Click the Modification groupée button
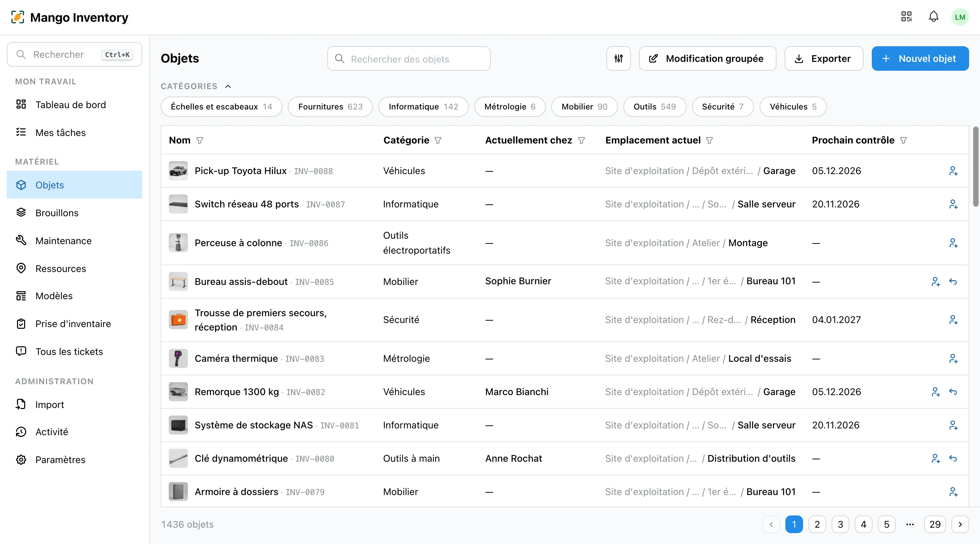980x544 pixels. 707,58
